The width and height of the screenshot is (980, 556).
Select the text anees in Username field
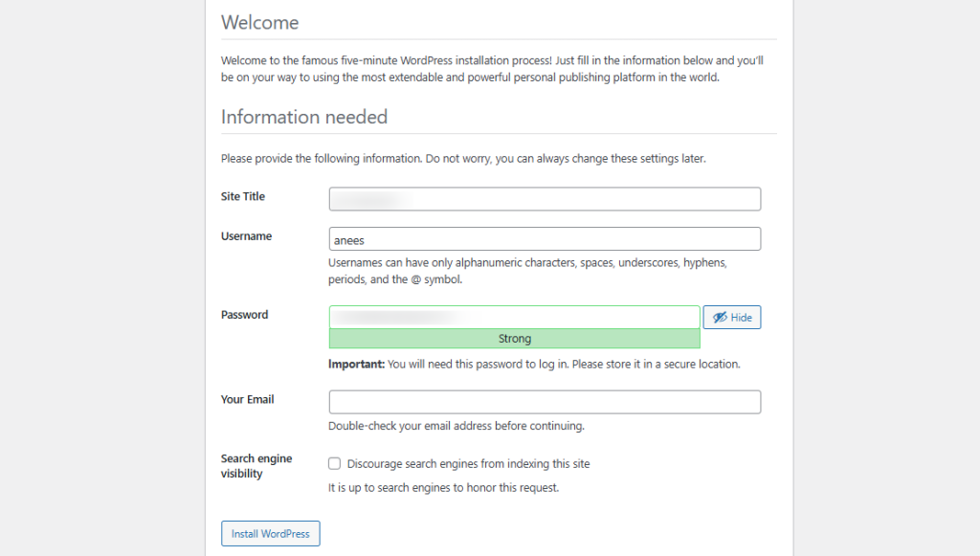pos(346,238)
